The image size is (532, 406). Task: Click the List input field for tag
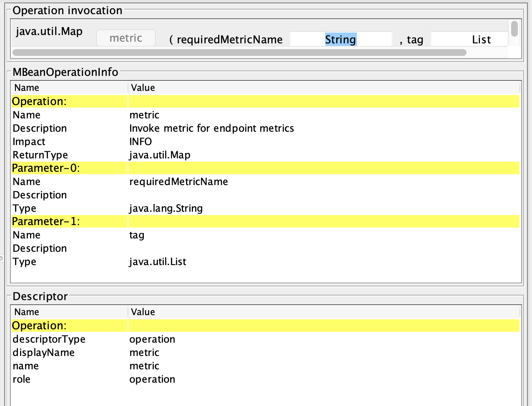coord(469,39)
